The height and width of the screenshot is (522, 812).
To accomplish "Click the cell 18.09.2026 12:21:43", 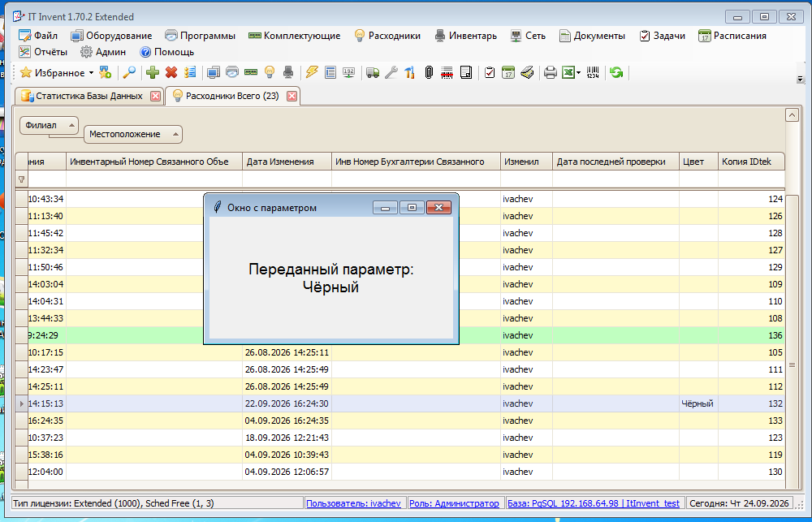I will (287, 438).
